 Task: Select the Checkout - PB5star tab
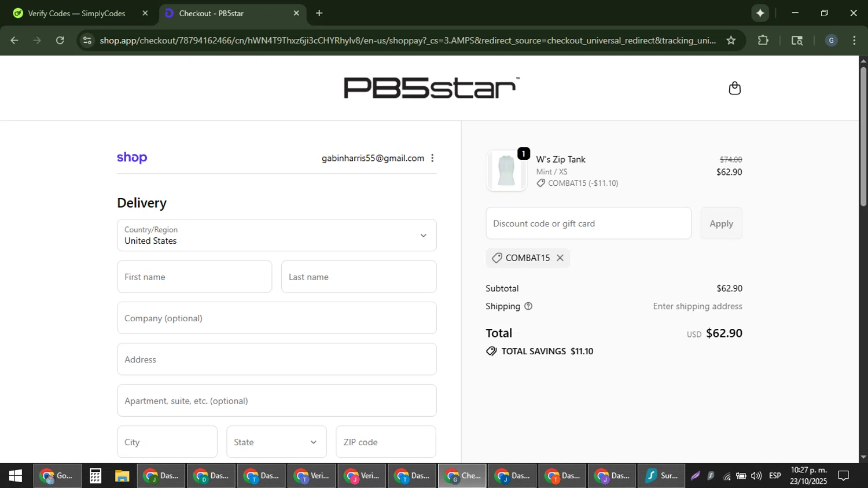[x=231, y=13]
